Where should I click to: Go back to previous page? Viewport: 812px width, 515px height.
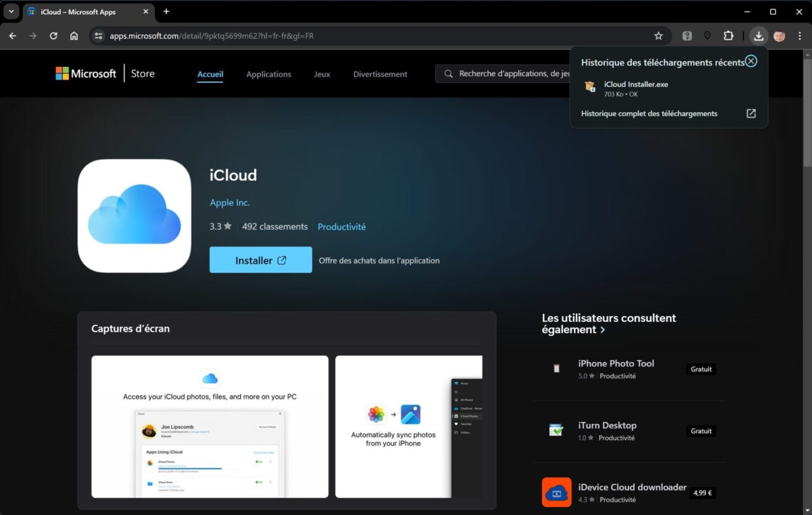[13, 36]
